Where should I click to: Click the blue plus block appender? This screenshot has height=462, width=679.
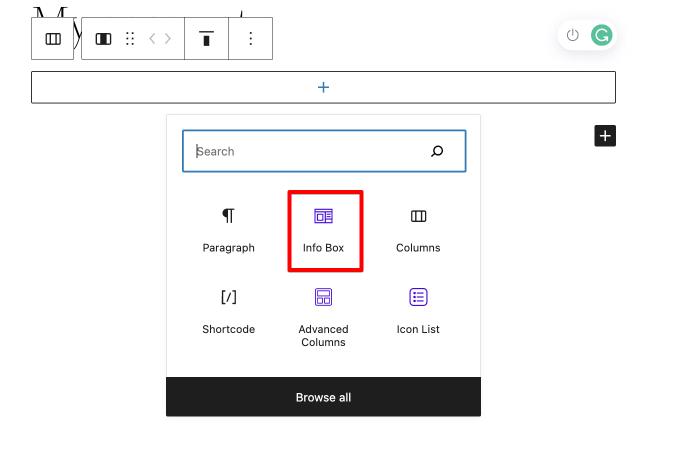pyautogui.click(x=323, y=87)
